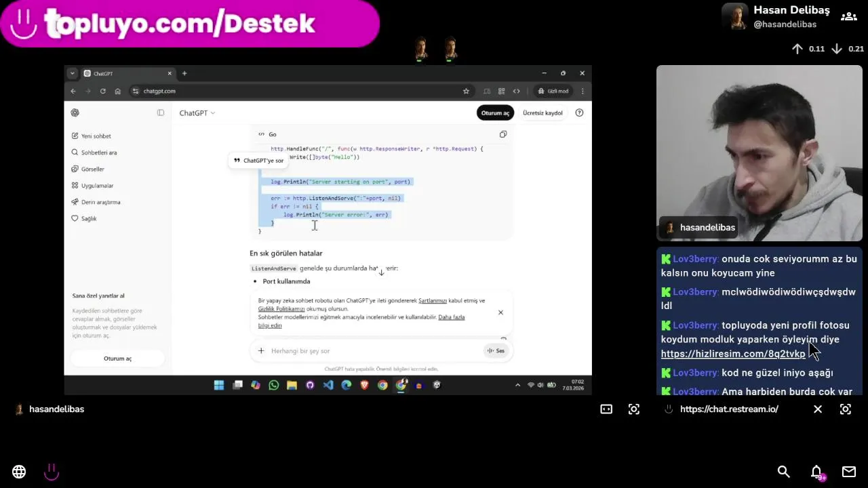Open the globe language icon at bottom left
Viewport: 868px width, 488px height.
tap(19, 472)
